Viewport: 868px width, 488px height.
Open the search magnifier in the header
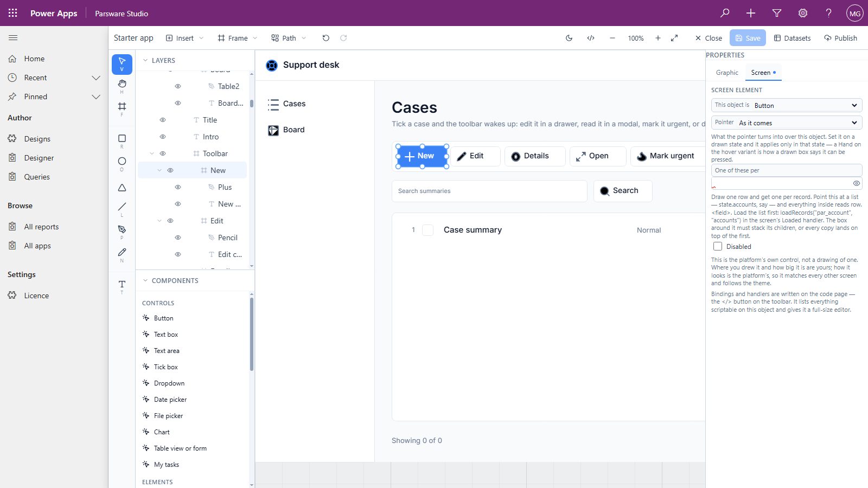725,13
